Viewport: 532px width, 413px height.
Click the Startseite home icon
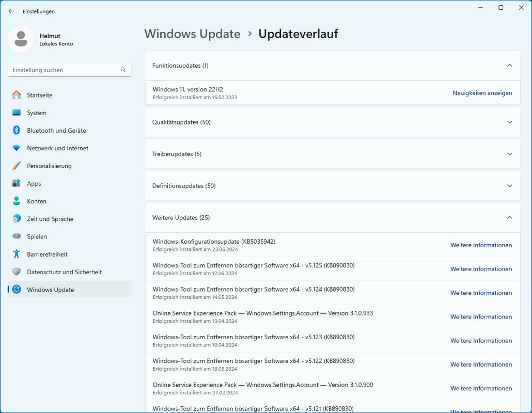pos(17,95)
